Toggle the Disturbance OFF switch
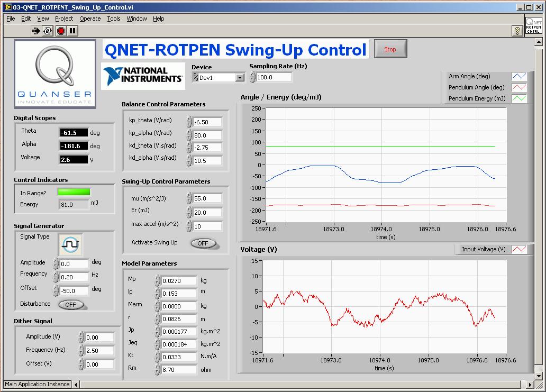 71,305
